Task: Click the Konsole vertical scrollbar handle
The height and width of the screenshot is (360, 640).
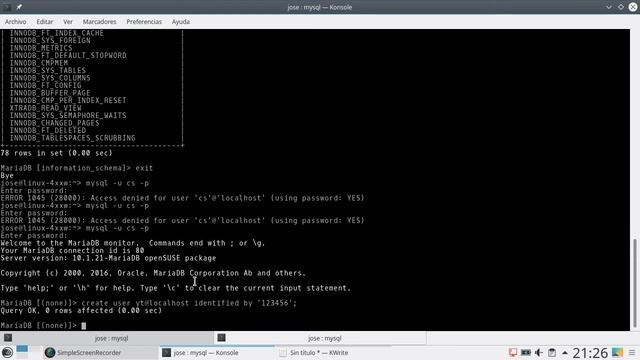Action: click(x=635, y=283)
